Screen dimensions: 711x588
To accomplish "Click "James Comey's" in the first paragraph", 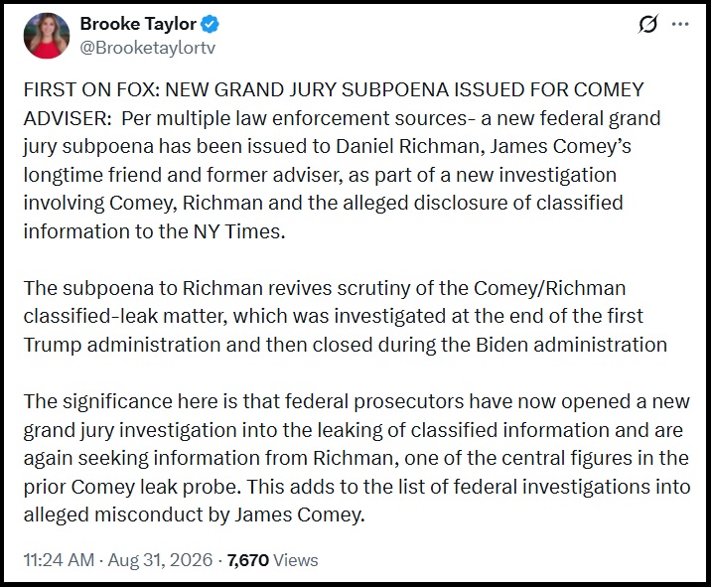I will pyautogui.click(x=560, y=147).
